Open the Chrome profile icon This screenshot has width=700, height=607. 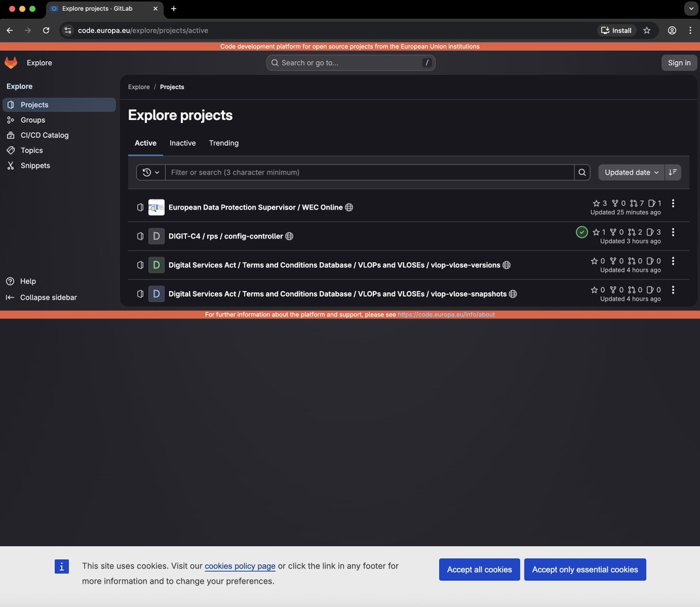pos(672,30)
